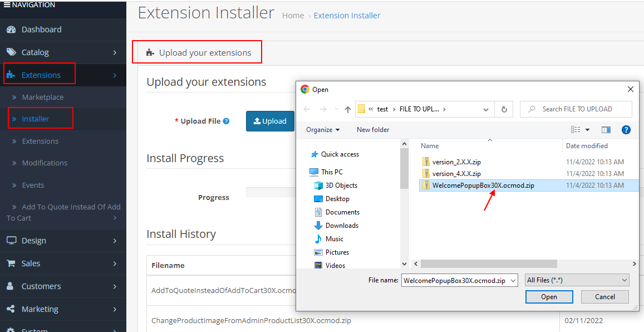Viewport: 644px width, 332px height.
Task: Select the version_4.X.X.zip file
Action: (456, 174)
